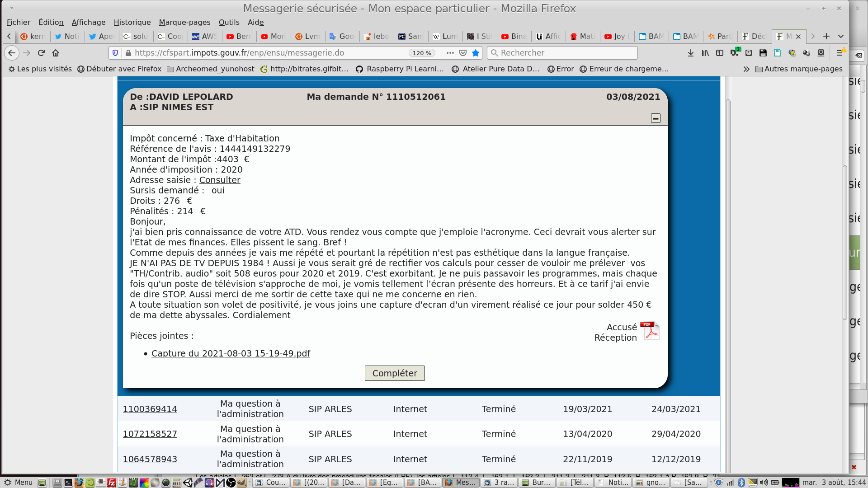The height and width of the screenshot is (488, 868).
Task: Click the Firefox hamburger menu icon
Action: [839, 53]
